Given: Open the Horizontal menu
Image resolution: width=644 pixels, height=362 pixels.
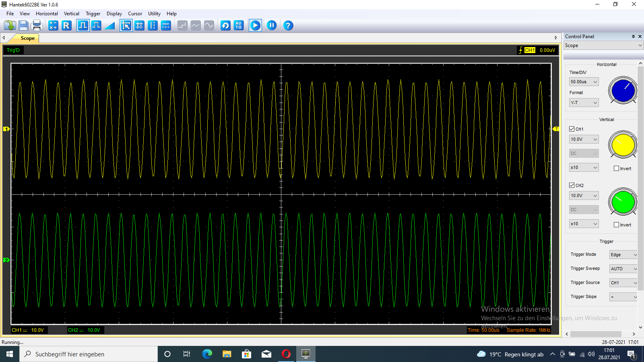Looking at the screenshot, I should (47, 14).
